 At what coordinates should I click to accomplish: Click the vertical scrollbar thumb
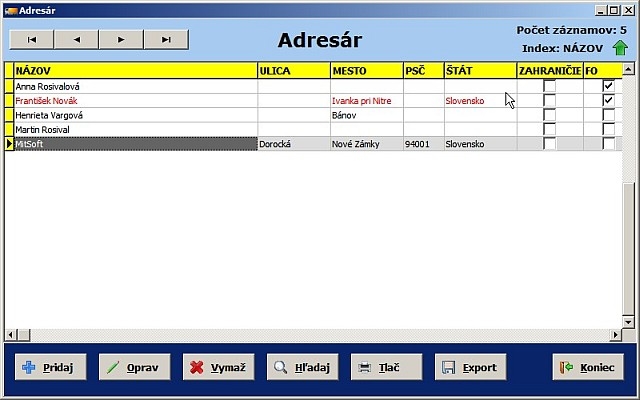pyautogui.click(x=628, y=249)
